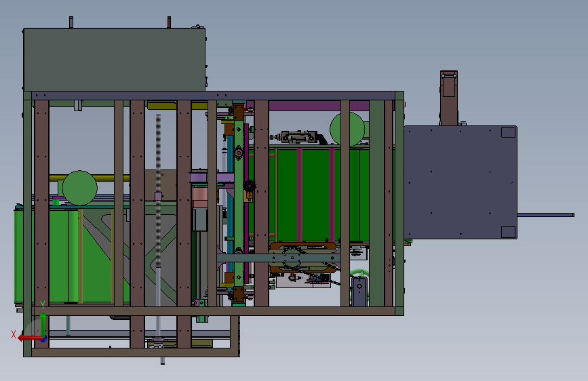
Task: Click the green Y axis arrow of the triad
Action: click(43, 325)
